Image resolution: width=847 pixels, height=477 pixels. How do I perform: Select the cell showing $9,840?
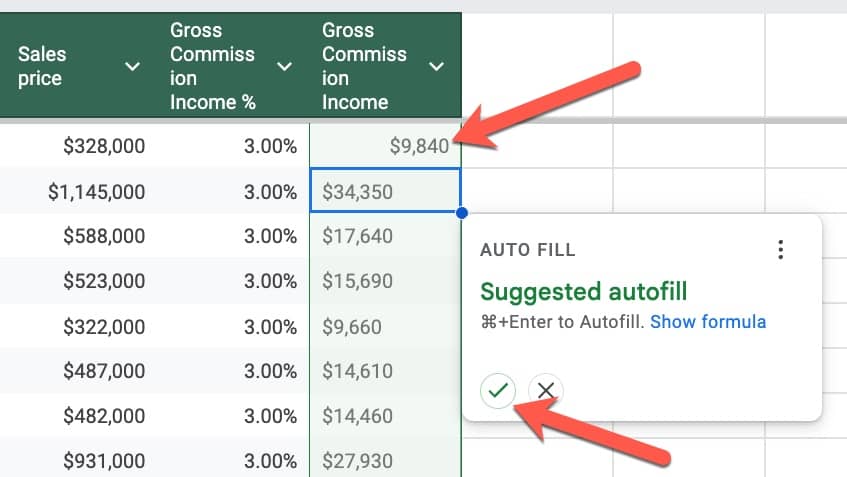coord(385,146)
